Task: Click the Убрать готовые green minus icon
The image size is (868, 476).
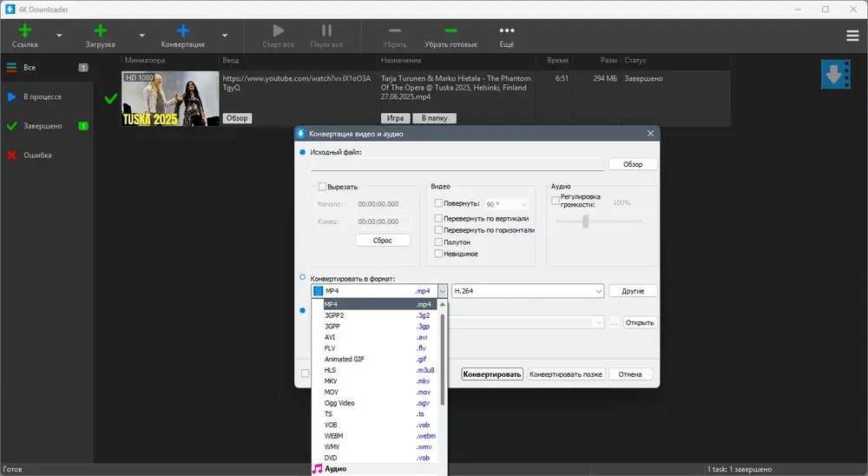Action: point(451,30)
